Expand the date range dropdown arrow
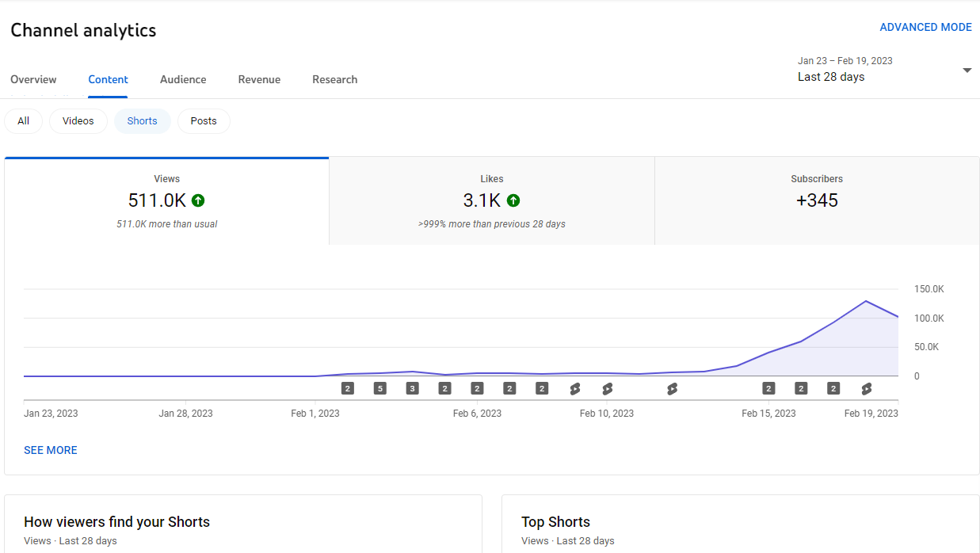The height and width of the screenshot is (553, 980). click(x=967, y=70)
